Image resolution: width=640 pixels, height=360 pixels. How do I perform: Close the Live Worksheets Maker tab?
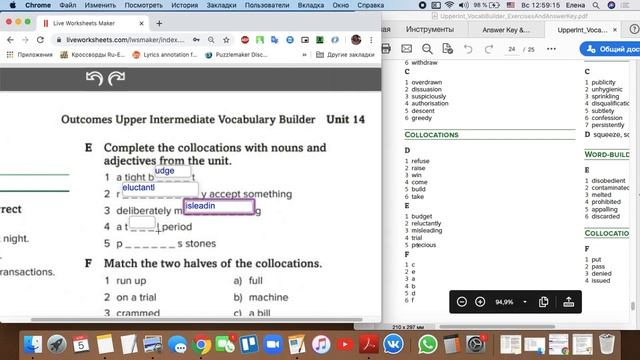[x=141, y=23]
